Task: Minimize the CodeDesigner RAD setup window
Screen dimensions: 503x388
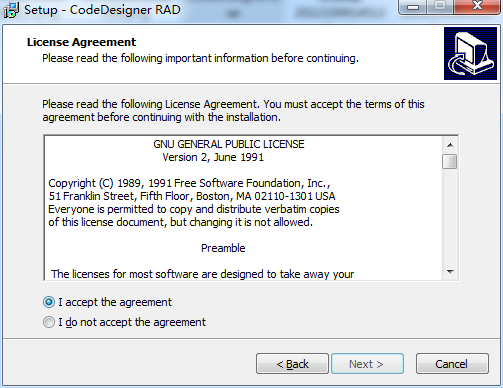Action: coord(413,7)
